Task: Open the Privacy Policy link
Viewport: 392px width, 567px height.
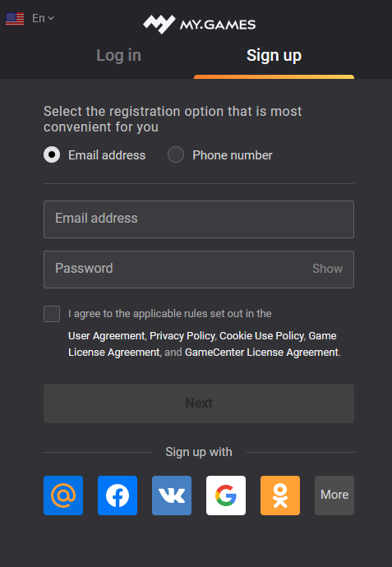Action: tap(182, 336)
